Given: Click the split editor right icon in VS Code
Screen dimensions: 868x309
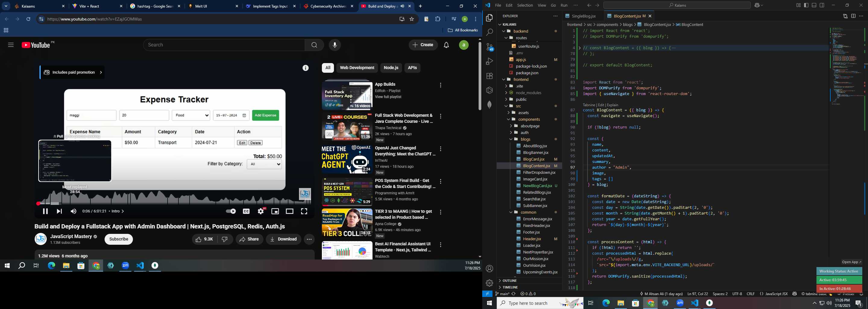Looking at the screenshot, I should 853,16.
